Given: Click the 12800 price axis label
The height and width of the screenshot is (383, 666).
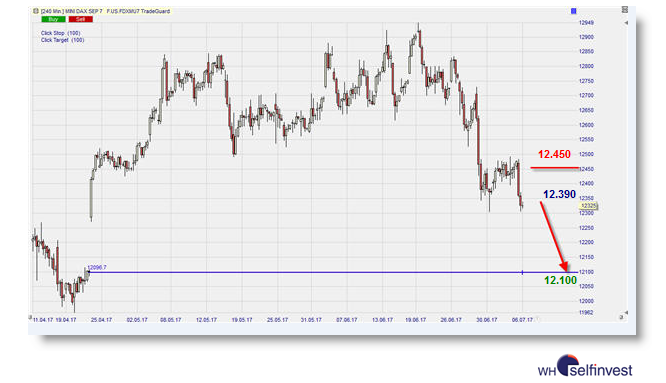Looking at the screenshot, I should [586, 66].
